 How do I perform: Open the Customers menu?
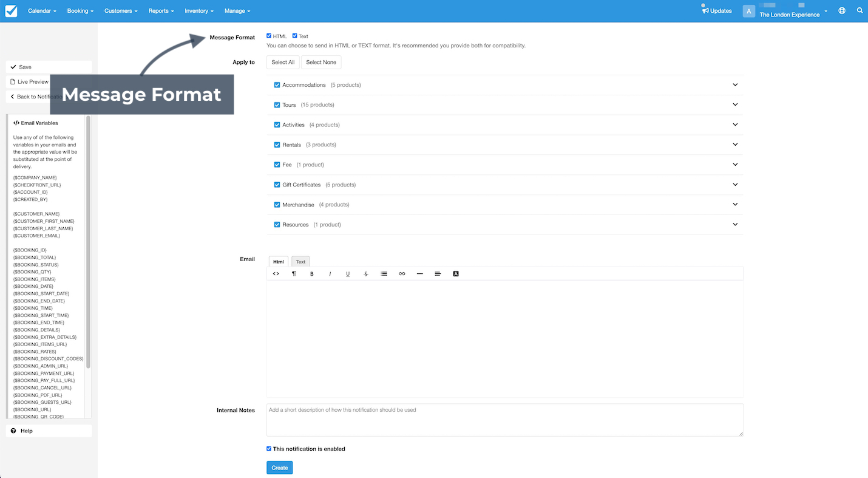[121, 11]
